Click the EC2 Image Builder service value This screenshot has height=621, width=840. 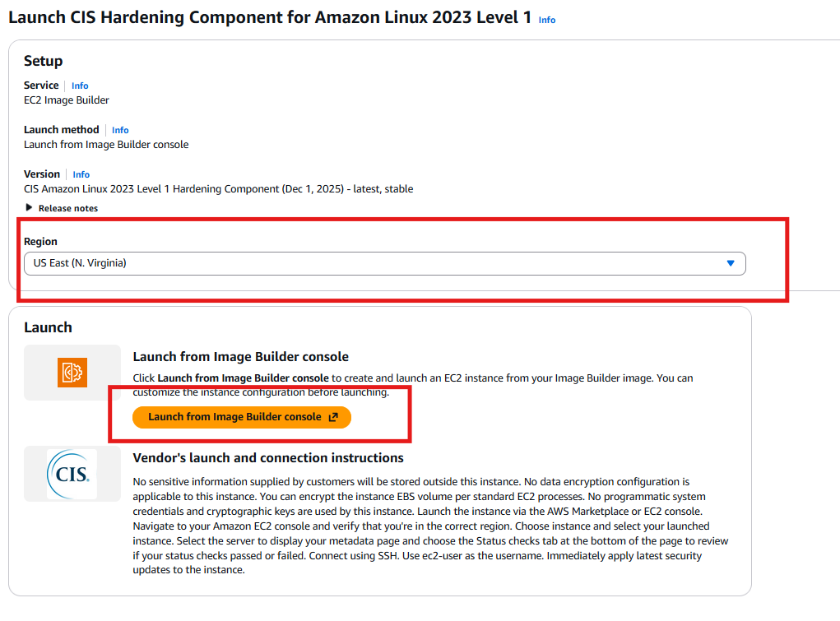point(67,100)
